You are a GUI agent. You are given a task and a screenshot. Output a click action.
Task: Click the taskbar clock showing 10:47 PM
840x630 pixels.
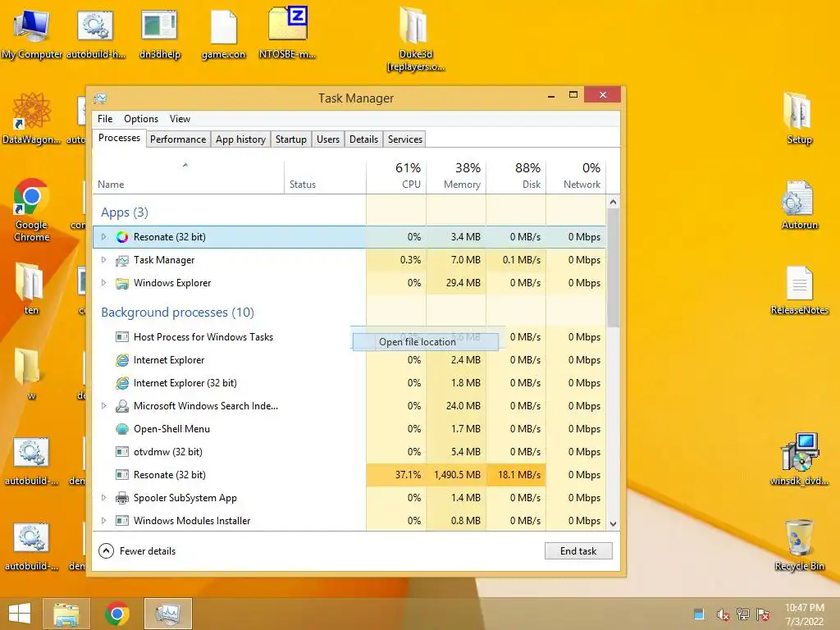tap(805, 614)
